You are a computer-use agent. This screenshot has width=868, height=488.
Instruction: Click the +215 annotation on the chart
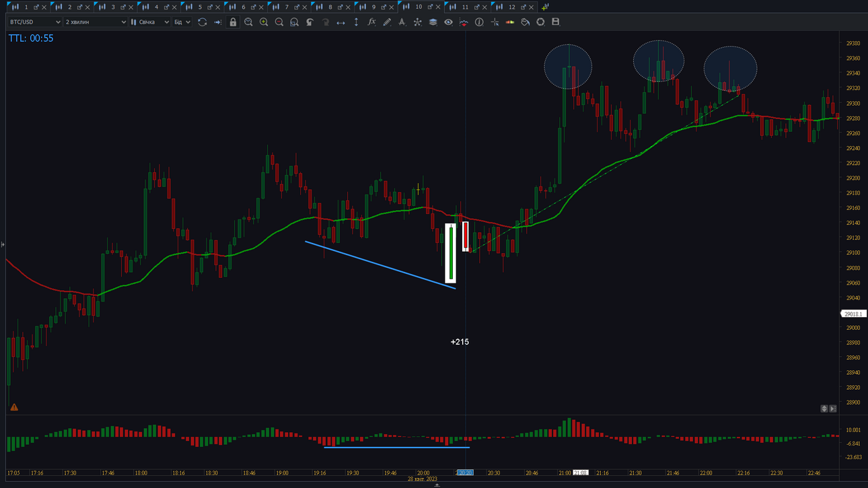[x=460, y=342]
